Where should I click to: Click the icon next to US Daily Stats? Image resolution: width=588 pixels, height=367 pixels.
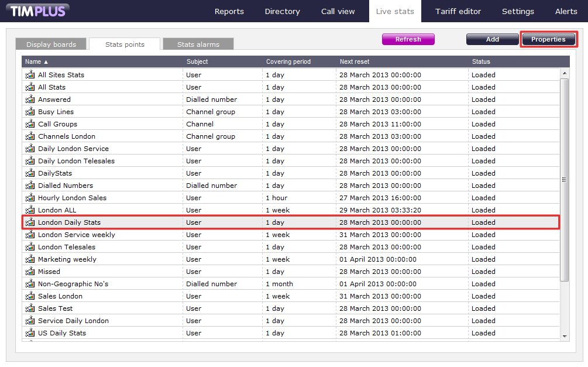tap(29, 333)
